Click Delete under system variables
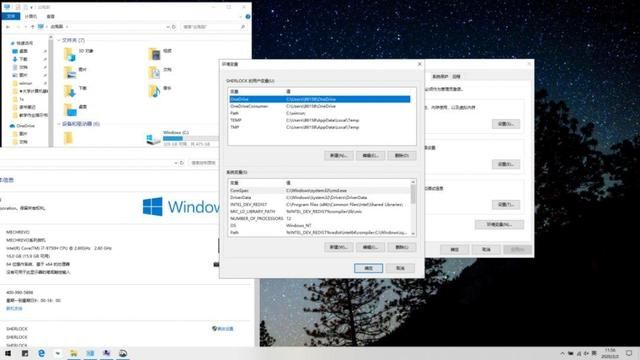 pyautogui.click(x=402, y=247)
